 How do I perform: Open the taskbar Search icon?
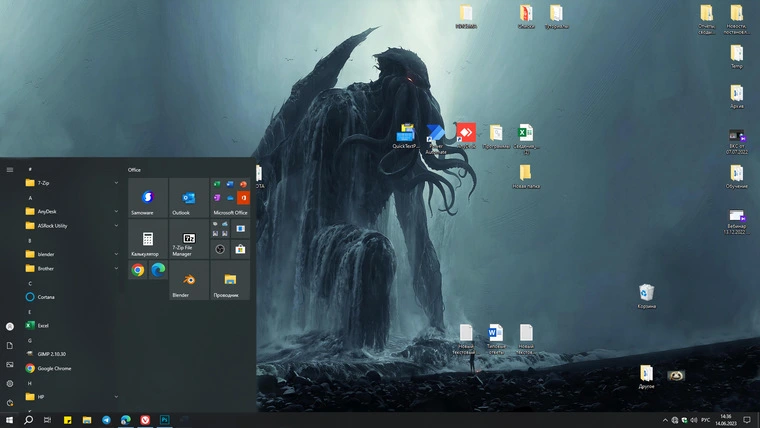(29, 420)
